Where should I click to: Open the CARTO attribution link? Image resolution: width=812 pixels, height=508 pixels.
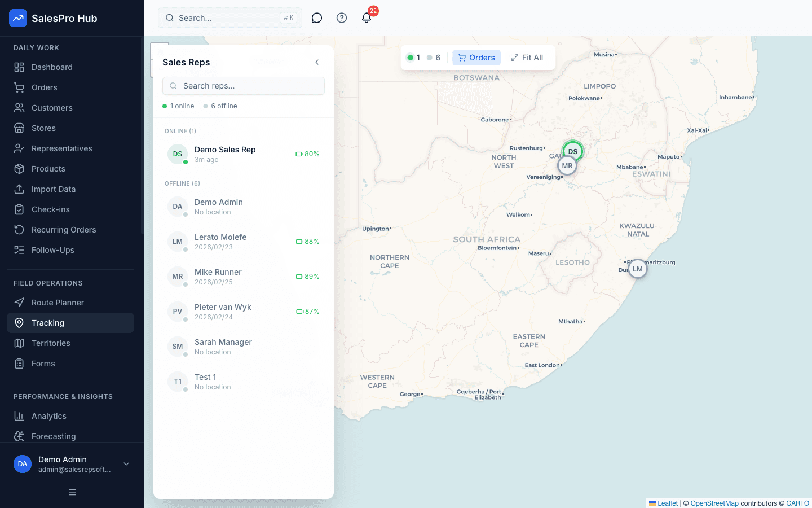tap(798, 503)
